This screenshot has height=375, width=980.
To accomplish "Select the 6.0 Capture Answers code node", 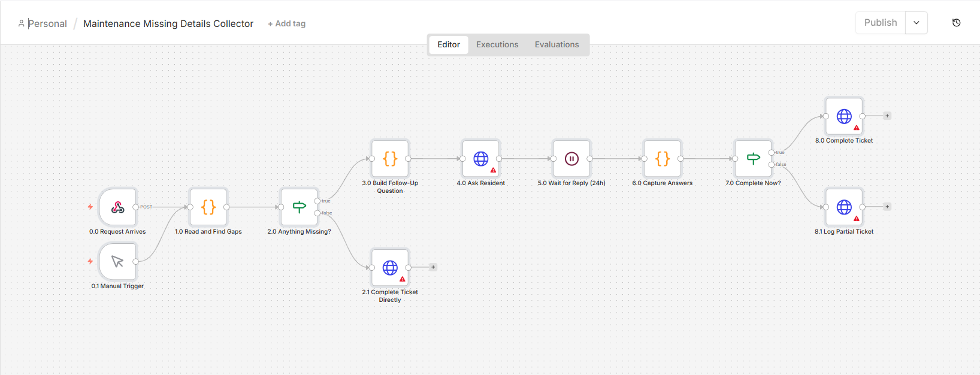I will point(663,159).
